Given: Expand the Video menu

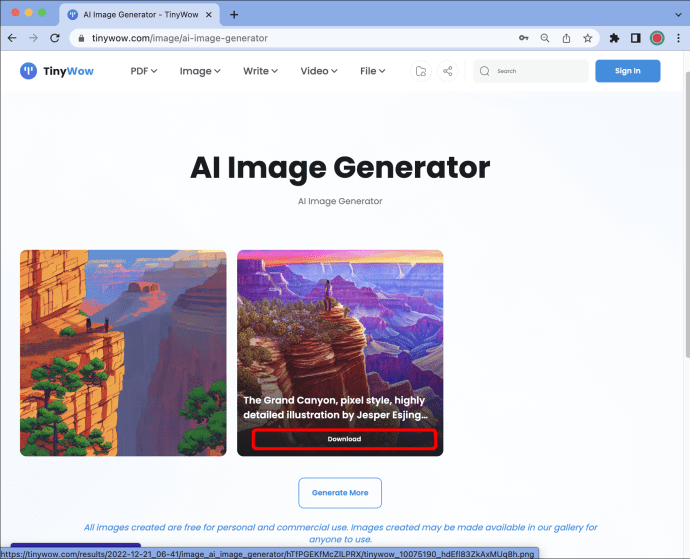Looking at the screenshot, I should (x=319, y=71).
